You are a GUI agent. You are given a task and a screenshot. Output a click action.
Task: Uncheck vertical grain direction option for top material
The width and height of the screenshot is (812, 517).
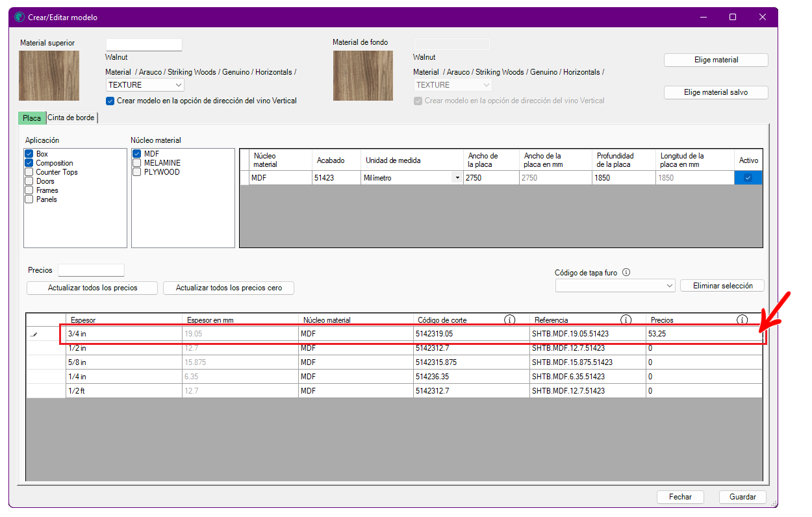(x=110, y=101)
